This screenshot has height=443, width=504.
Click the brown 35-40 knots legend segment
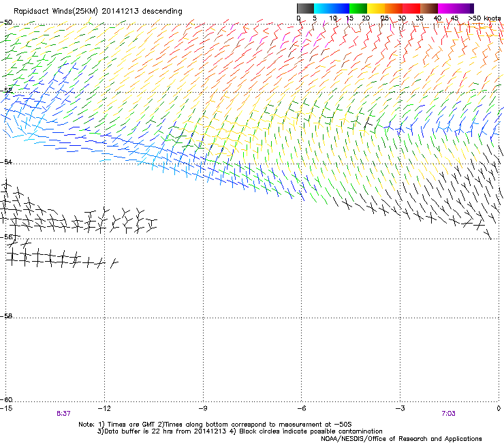429,8
